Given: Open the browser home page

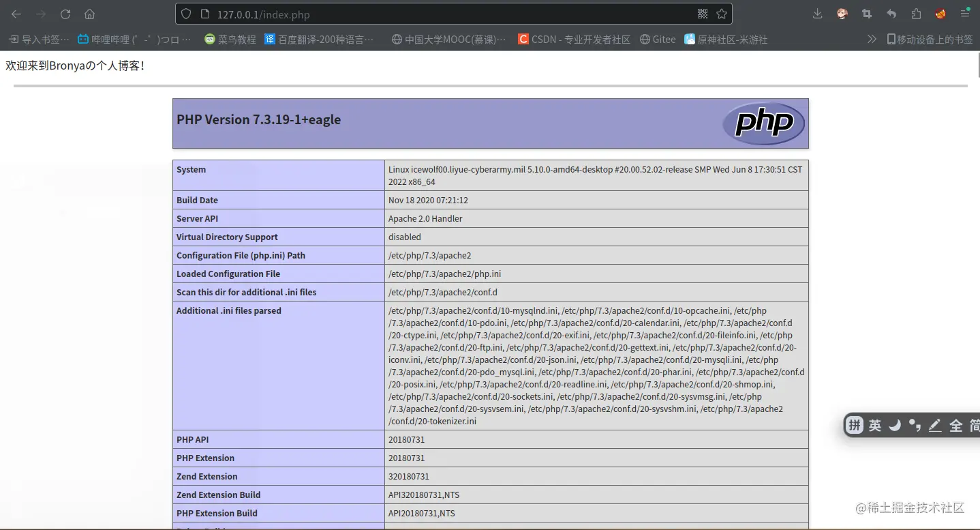Looking at the screenshot, I should (90, 14).
